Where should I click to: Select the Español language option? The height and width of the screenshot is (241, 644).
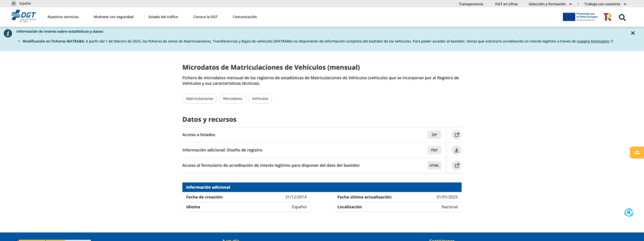pyautogui.click(x=25, y=3)
